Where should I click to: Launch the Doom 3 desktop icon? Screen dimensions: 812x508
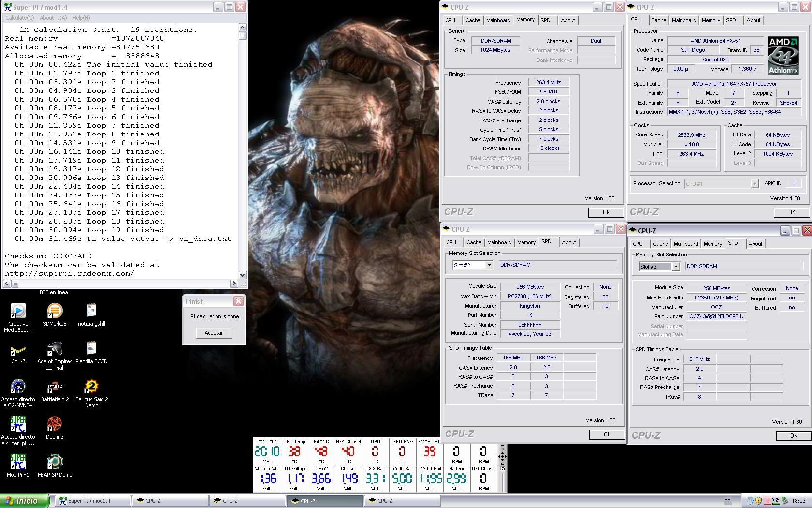[55, 424]
